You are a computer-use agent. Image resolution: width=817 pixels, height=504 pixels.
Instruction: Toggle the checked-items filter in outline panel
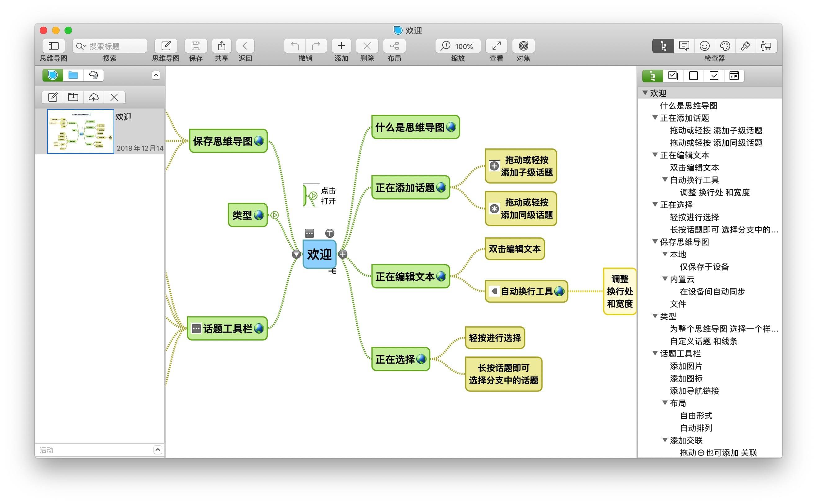coord(714,76)
